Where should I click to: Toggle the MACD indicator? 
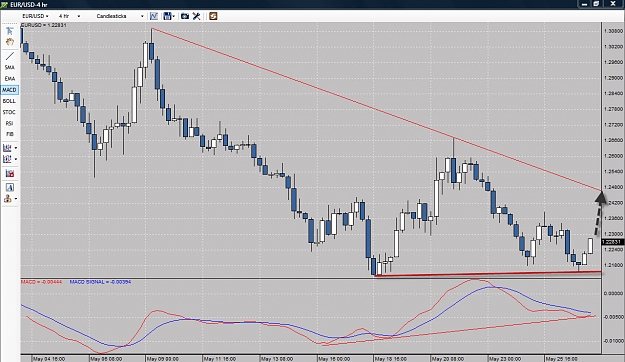(9, 90)
